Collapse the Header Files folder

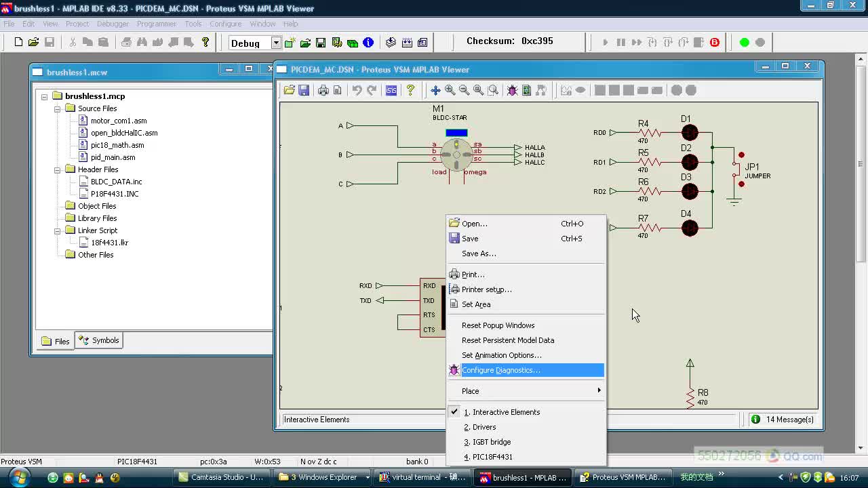pyautogui.click(x=58, y=169)
